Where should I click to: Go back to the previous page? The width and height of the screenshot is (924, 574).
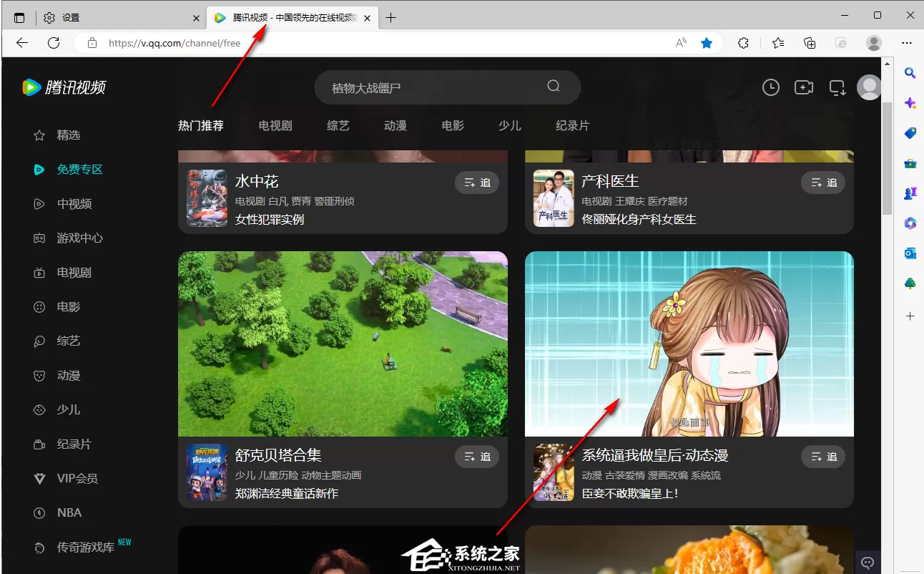[x=22, y=43]
